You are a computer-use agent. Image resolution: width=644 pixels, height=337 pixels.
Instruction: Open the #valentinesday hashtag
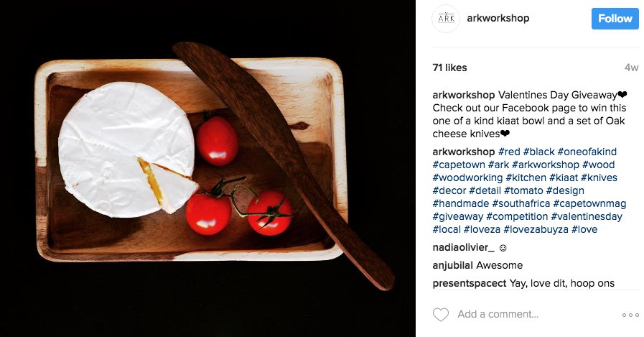point(587,216)
